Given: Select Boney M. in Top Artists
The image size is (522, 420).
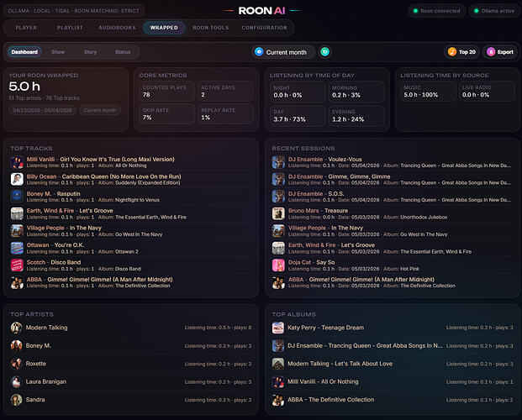Looking at the screenshot, I should 131,346.
